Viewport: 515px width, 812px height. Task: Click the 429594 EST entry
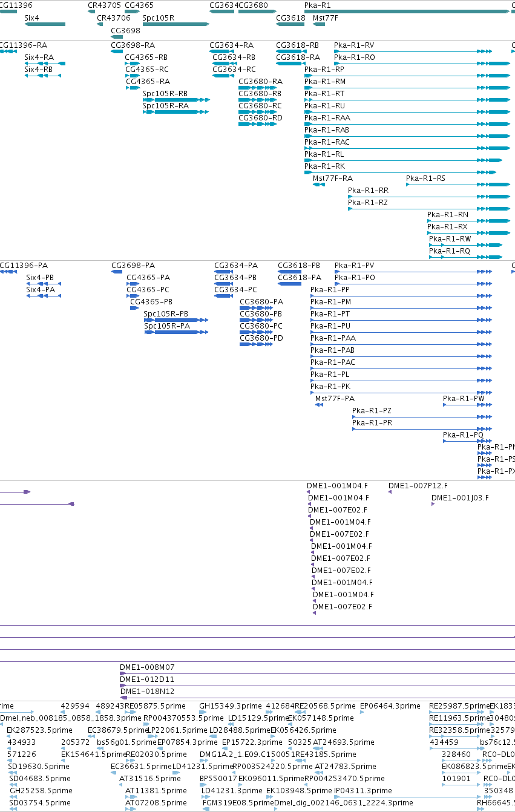(x=75, y=706)
